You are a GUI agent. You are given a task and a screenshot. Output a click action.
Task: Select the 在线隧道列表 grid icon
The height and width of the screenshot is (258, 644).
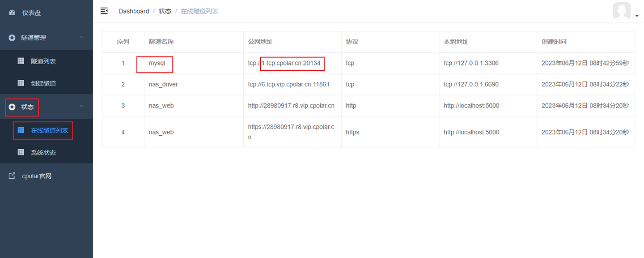click(x=21, y=129)
